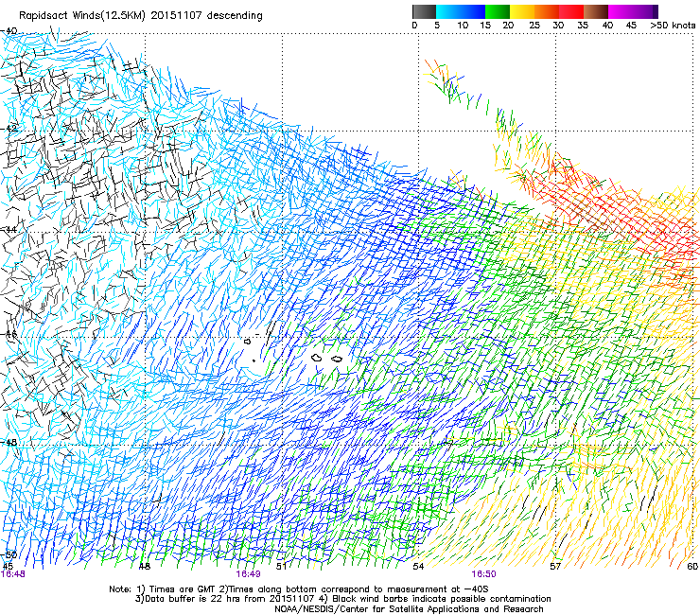Select the '-48' latitude axis label

tap(9, 442)
